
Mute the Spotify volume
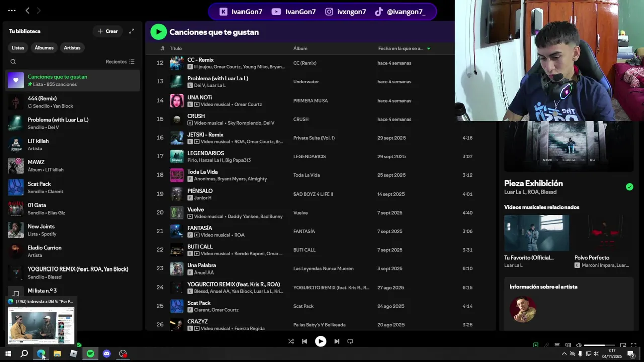(579, 345)
